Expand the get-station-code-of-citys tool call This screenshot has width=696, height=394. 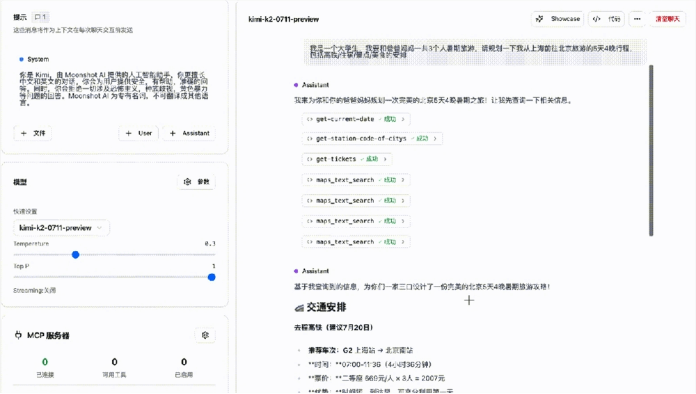(372, 138)
